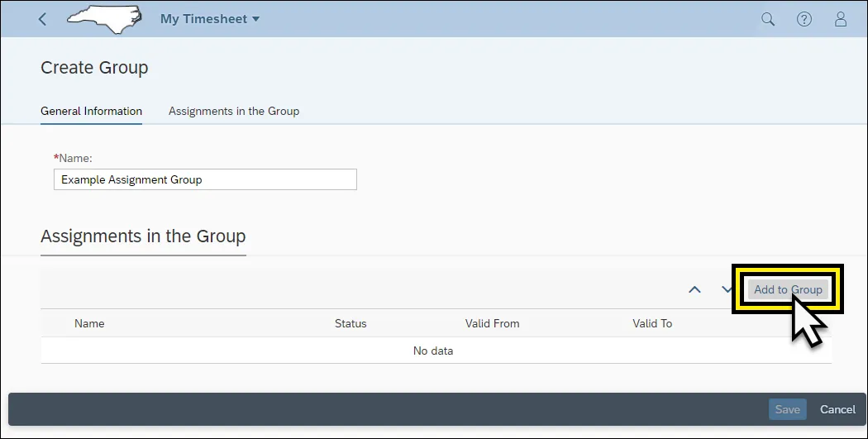Click the Valid From column header
Screen dimensions: 868x439
[492, 323]
